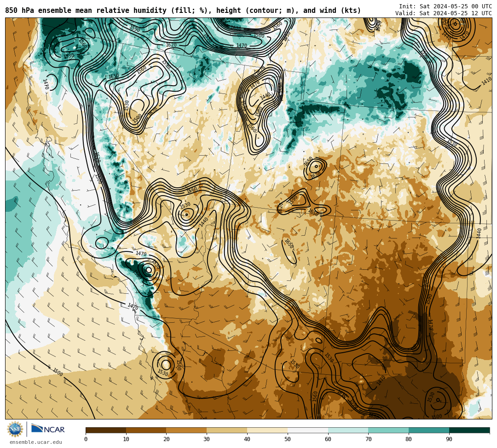Click the ensemble.ucar.edu text

(x=36, y=442)
